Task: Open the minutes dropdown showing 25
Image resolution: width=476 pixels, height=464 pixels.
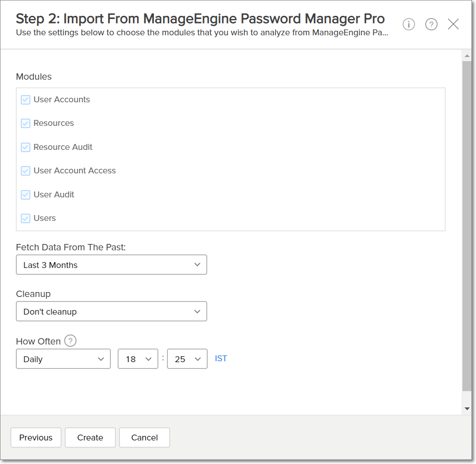Action: [187, 359]
